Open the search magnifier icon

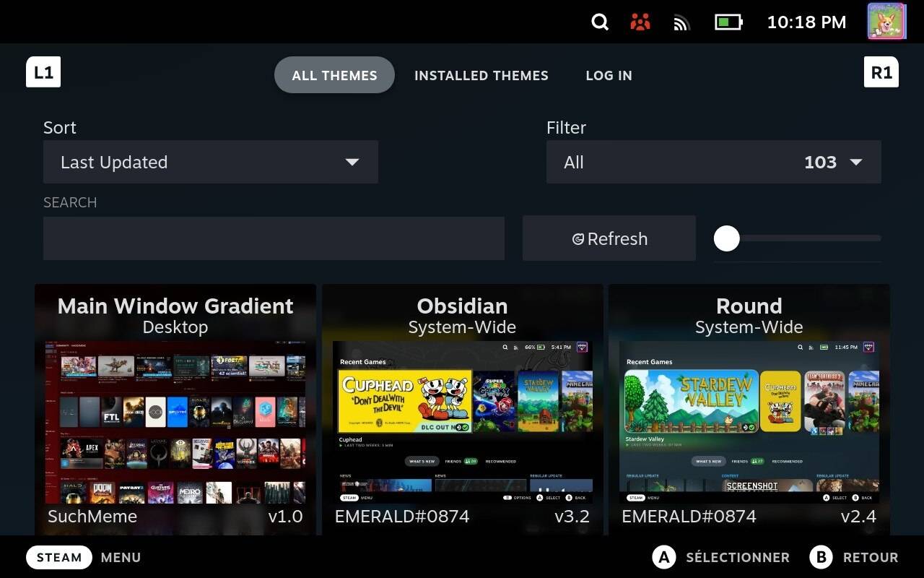600,22
